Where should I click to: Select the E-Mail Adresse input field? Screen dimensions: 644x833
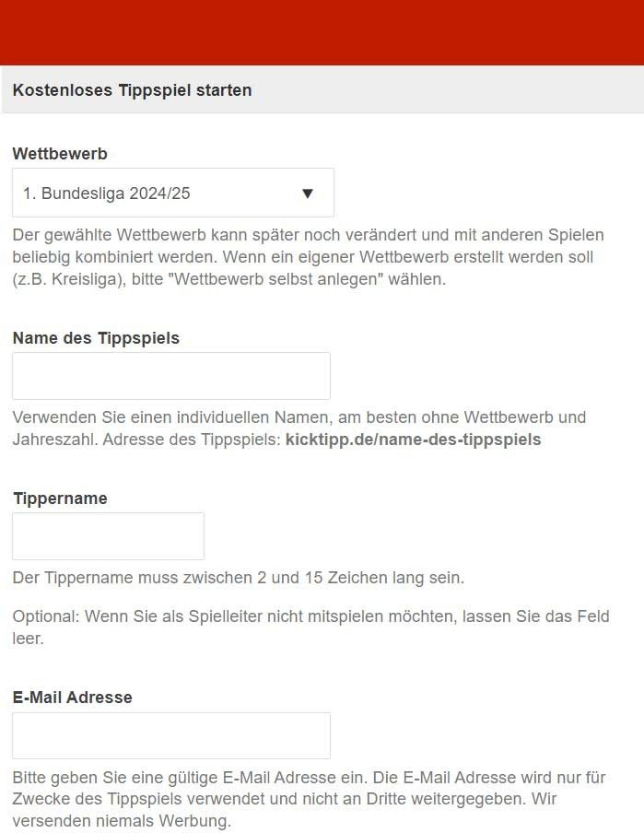tap(171, 735)
